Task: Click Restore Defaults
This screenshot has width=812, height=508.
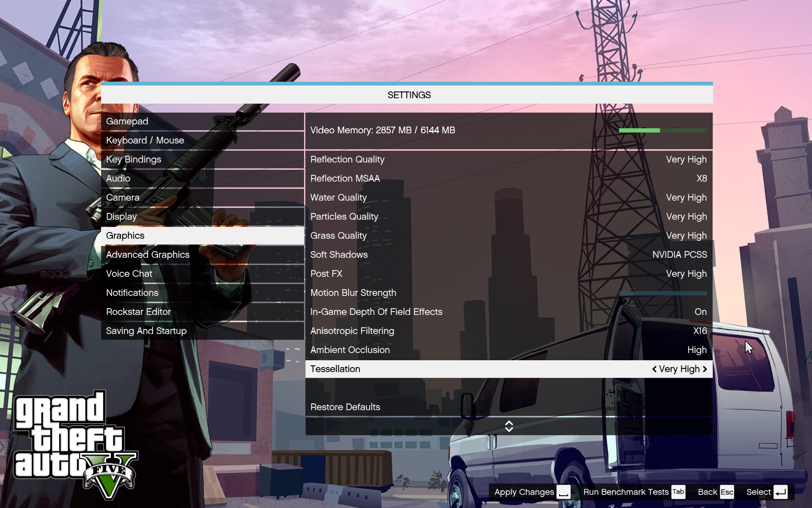Action: pos(345,407)
